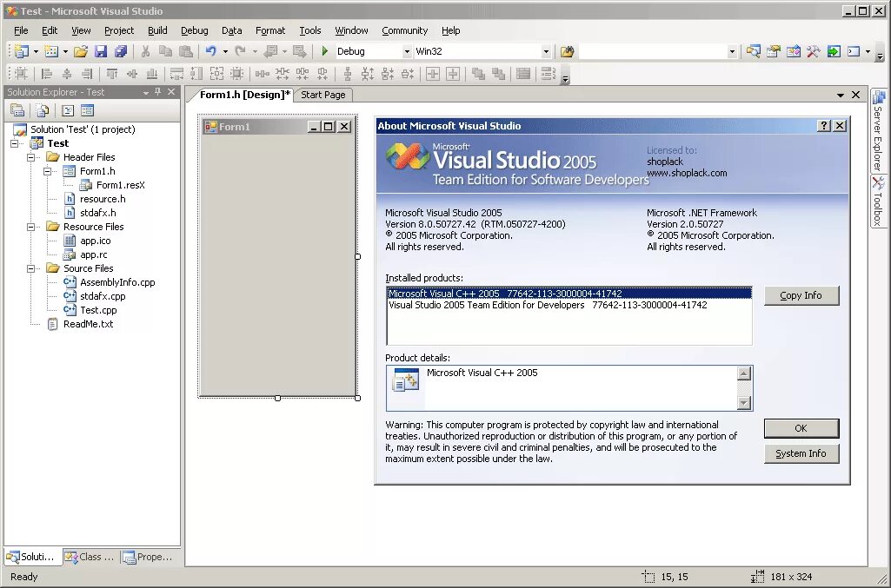The height and width of the screenshot is (588, 891).
Task: Open the File menu
Action: coord(21,30)
